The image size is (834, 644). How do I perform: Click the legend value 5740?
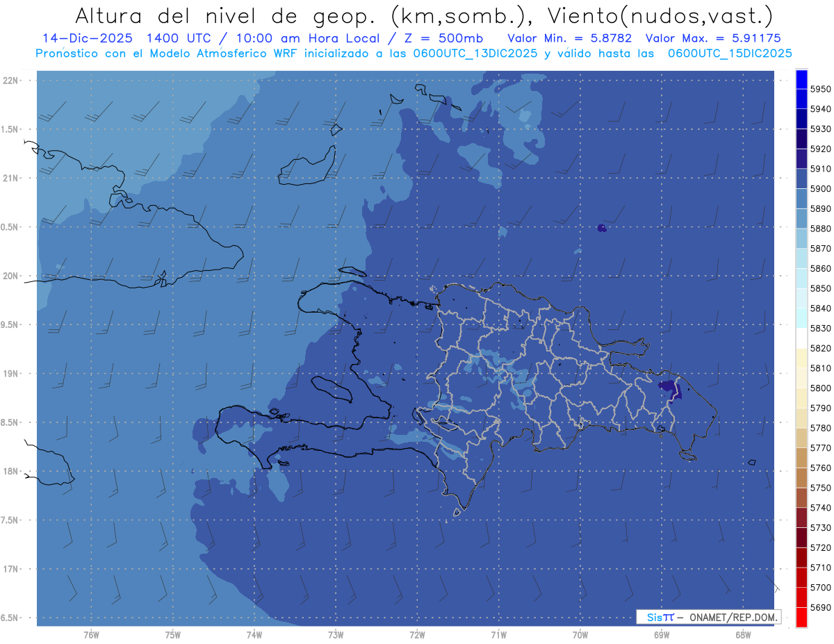coord(820,508)
